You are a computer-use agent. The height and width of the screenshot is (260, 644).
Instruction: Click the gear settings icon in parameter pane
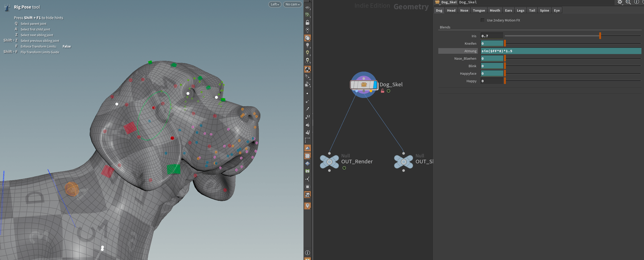coord(620,2)
